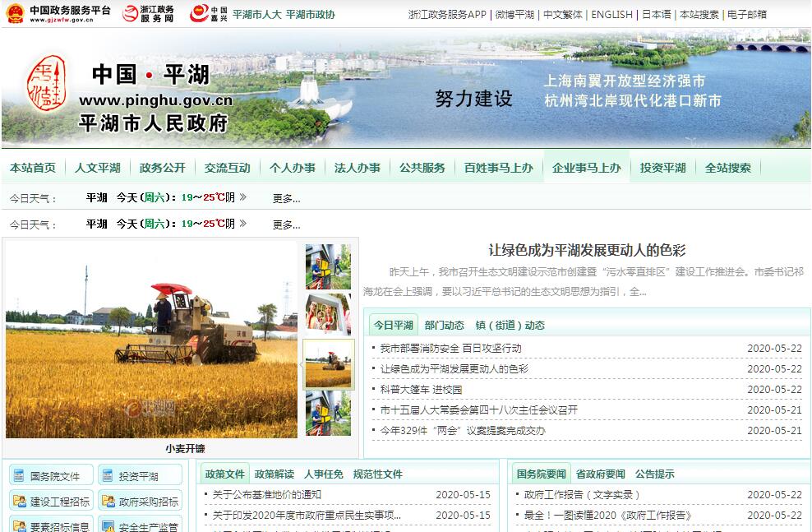Click the arrows after the first weather forecast
Image resolution: width=812 pixels, height=532 pixels.
[242, 197]
